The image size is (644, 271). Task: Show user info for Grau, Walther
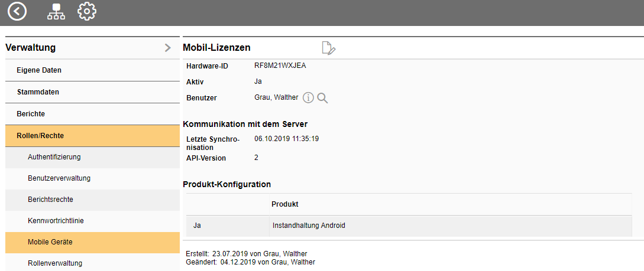click(x=308, y=98)
